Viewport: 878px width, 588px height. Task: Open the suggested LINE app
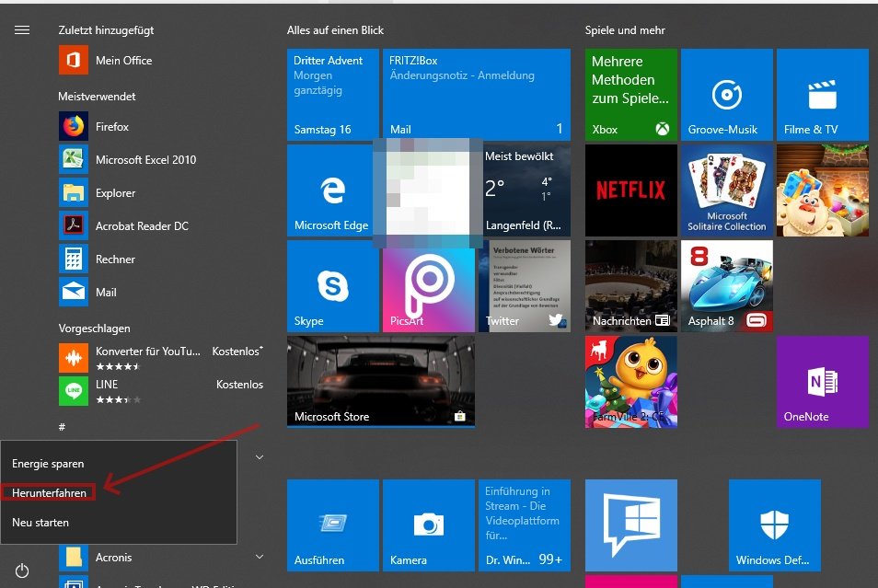click(x=161, y=391)
